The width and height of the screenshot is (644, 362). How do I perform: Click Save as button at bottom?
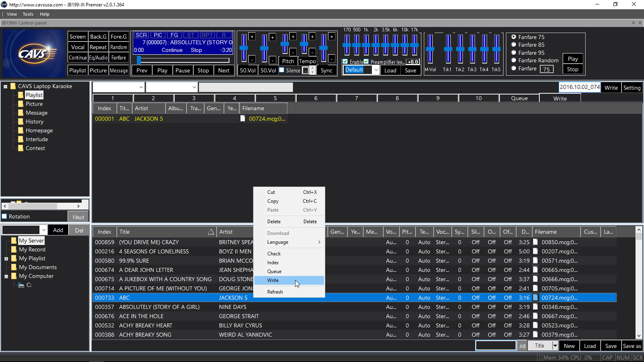point(632,346)
